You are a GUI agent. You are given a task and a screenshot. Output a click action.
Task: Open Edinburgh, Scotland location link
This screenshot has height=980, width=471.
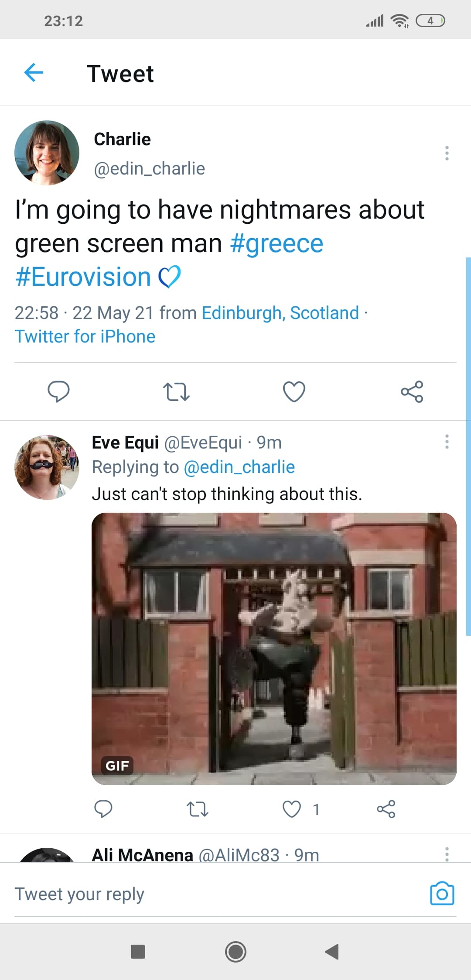click(x=280, y=313)
